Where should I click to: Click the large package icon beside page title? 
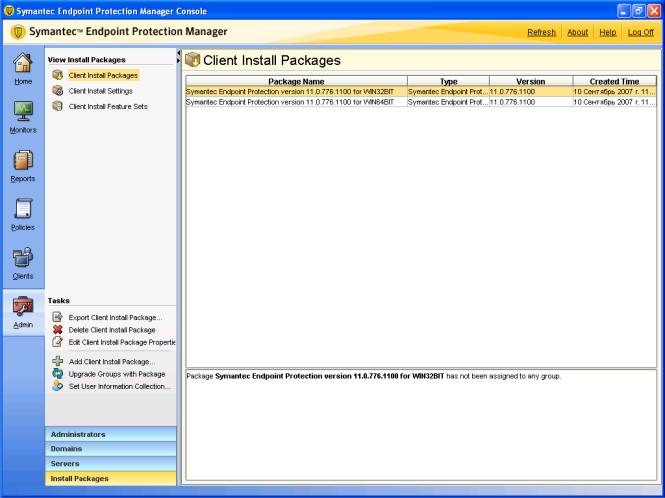pyautogui.click(x=193, y=60)
